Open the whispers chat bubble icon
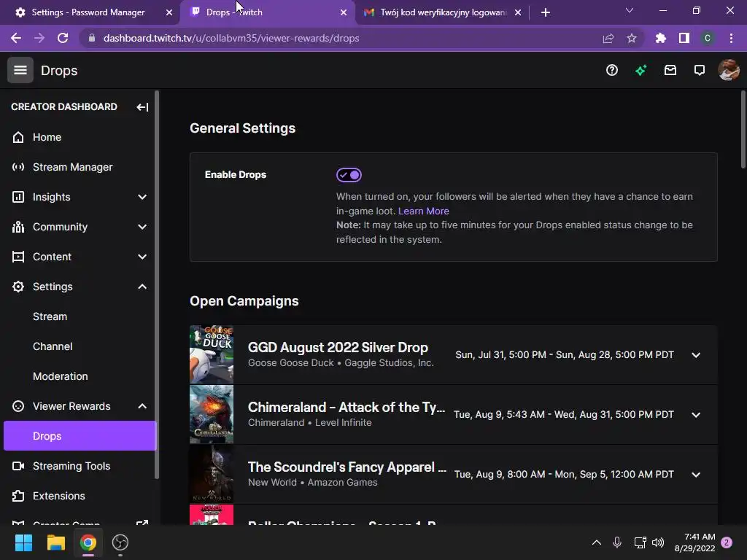The image size is (747, 560). 700,71
